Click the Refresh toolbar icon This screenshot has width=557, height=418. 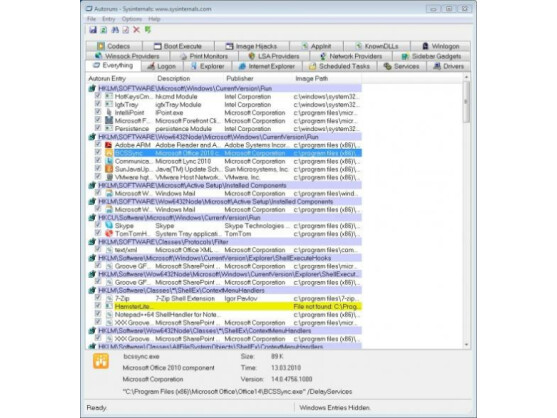104,30
